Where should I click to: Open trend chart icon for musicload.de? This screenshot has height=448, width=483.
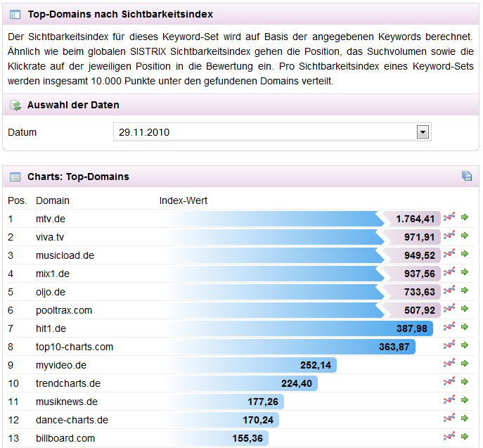coord(449,254)
